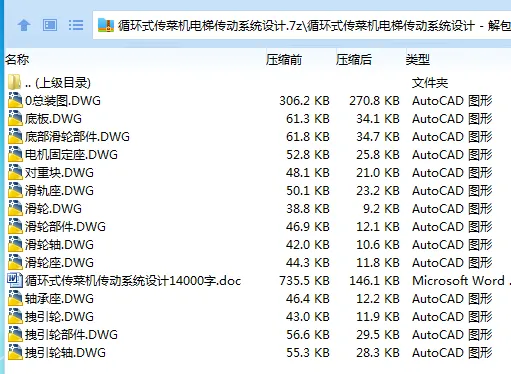Image resolution: width=511 pixels, height=374 pixels.
Task: Click the DWG icon of 拽引轮.DWG
Action: pyautogui.click(x=15, y=317)
